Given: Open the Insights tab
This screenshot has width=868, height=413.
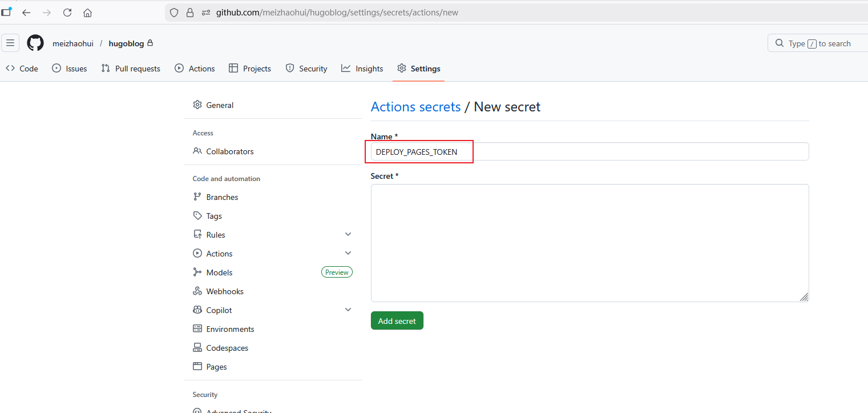Looking at the screenshot, I should pos(362,69).
